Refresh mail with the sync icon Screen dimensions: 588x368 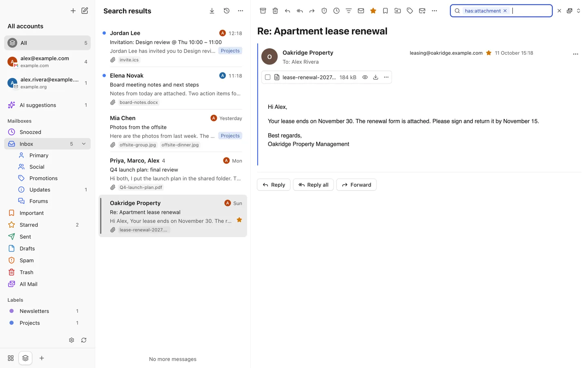pos(84,340)
